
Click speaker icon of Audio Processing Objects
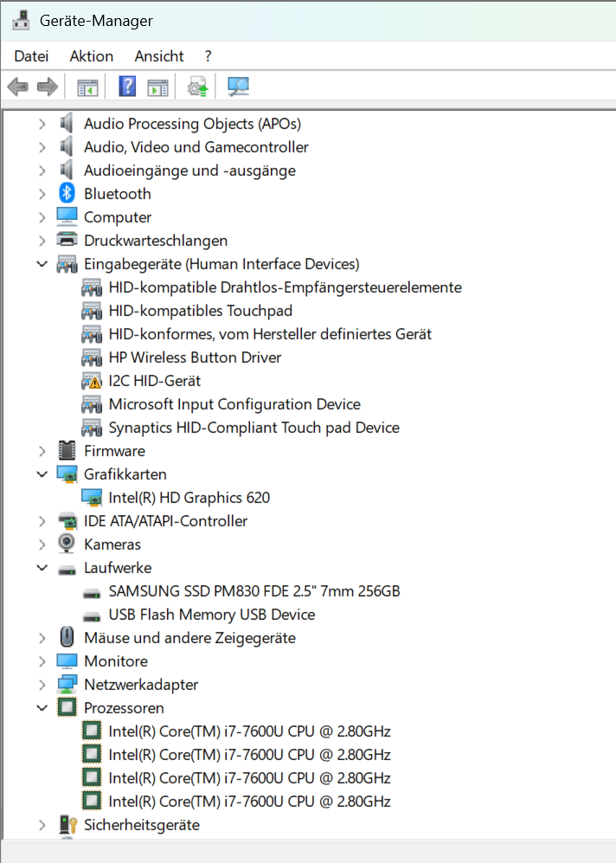coord(67,123)
